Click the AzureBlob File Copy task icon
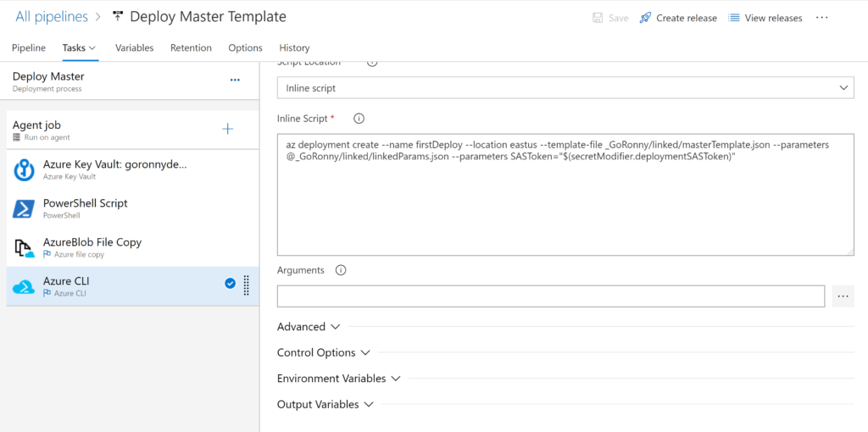This screenshot has width=868, height=432. pyautogui.click(x=24, y=248)
